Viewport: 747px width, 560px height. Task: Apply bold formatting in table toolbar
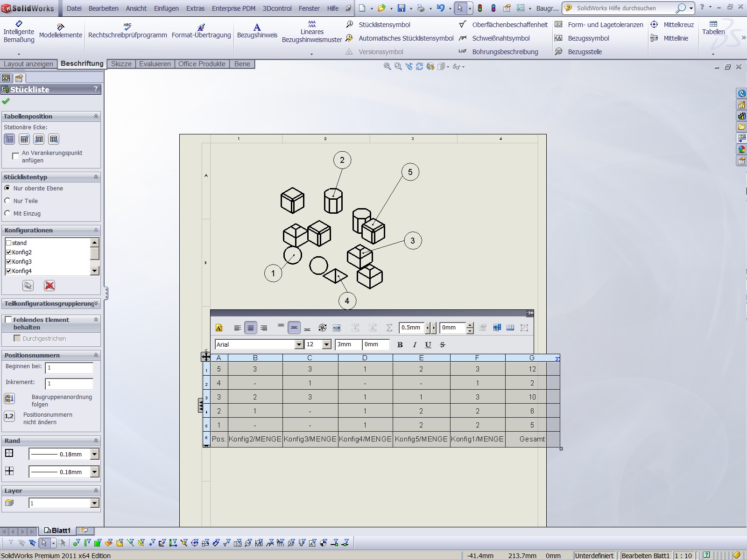point(400,345)
